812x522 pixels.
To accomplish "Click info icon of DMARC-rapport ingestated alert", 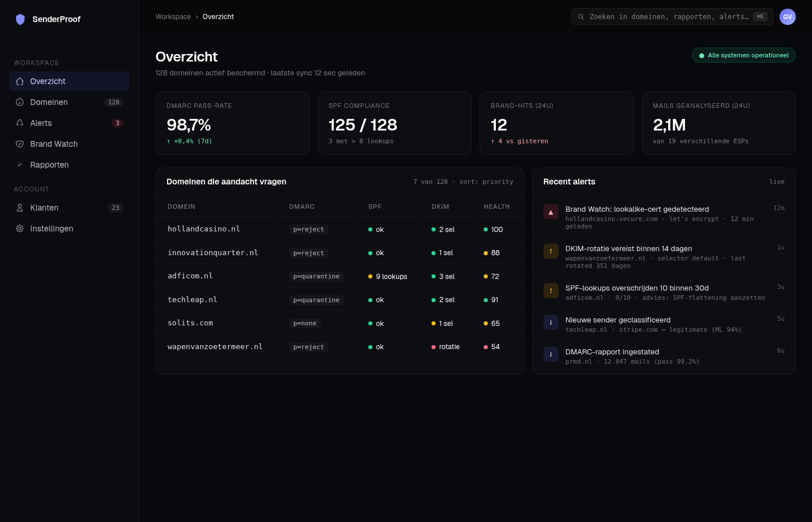I will [x=551, y=354].
